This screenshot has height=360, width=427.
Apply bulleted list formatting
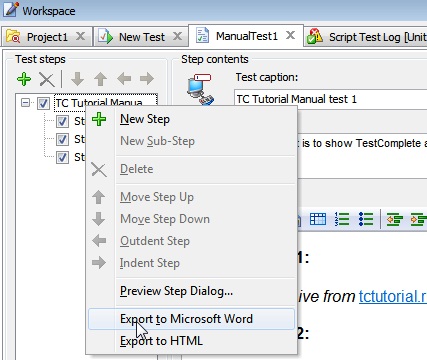pyautogui.click(x=366, y=219)
